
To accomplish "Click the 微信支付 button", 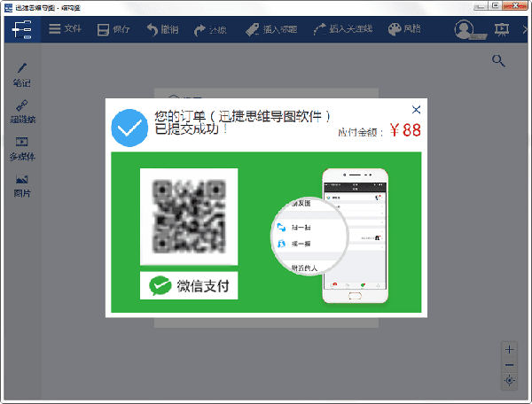I will (189, 285).
